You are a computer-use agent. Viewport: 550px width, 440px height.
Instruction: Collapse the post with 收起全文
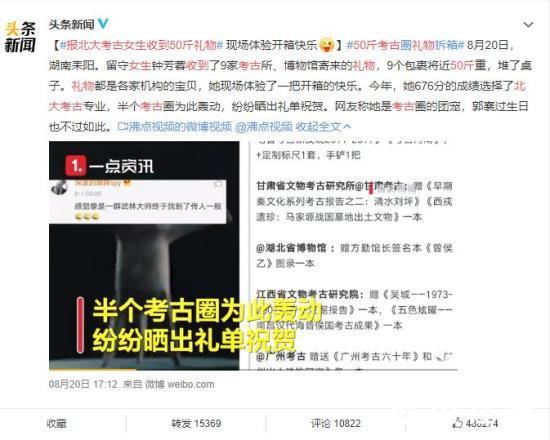pyautogui.click(x=322, y=126)
